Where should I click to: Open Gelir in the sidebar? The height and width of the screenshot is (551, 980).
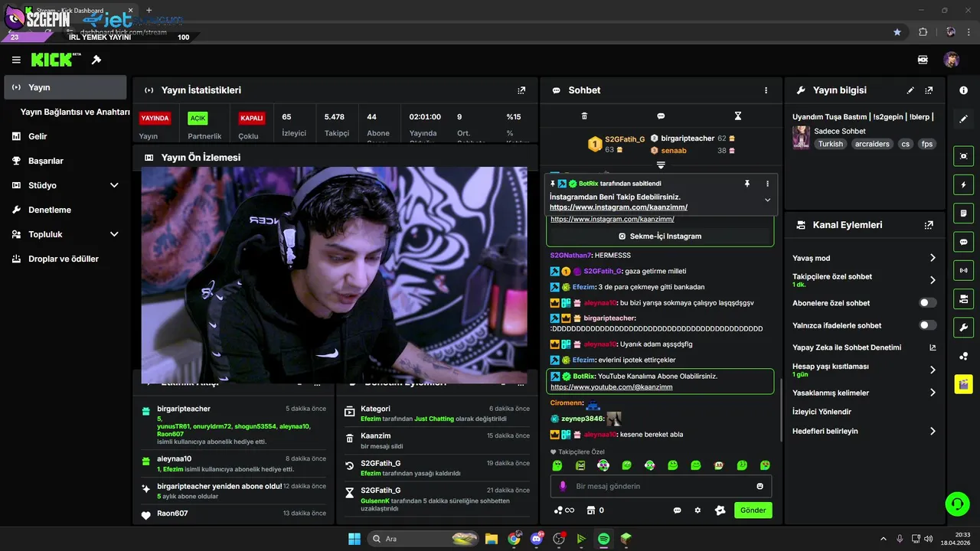tap(65, 136)
